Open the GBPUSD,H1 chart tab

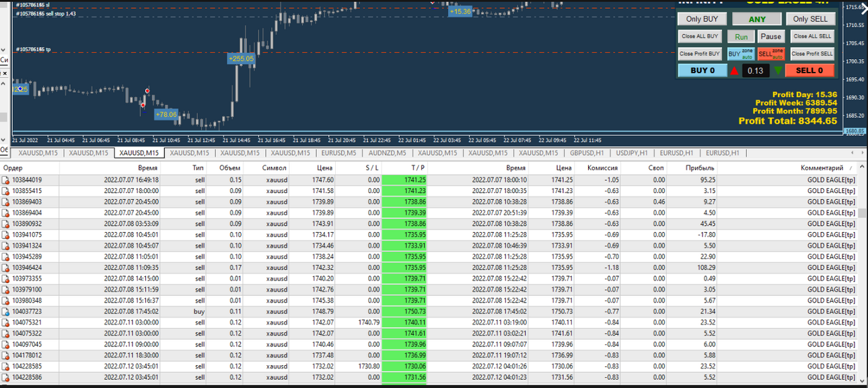587,153
